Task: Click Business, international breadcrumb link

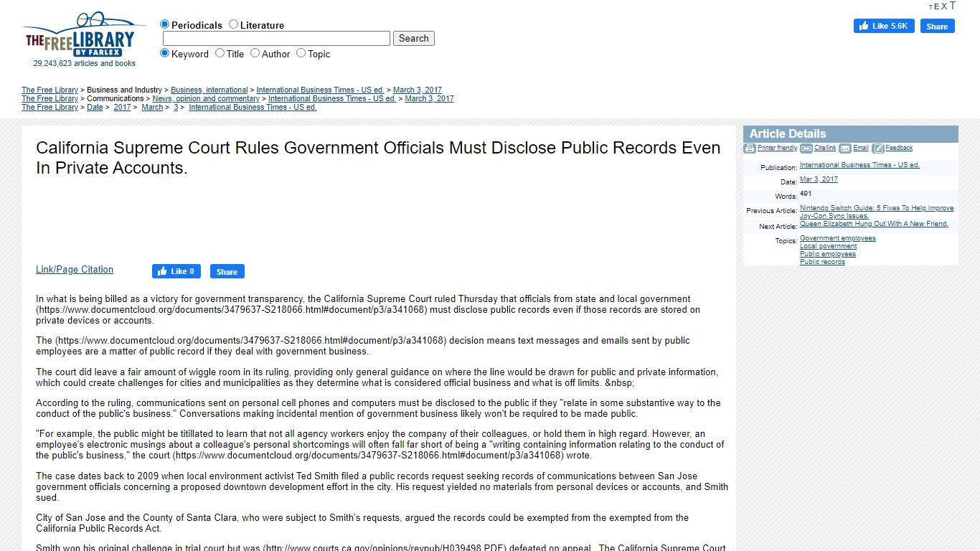Action: (x=209, y=90)
